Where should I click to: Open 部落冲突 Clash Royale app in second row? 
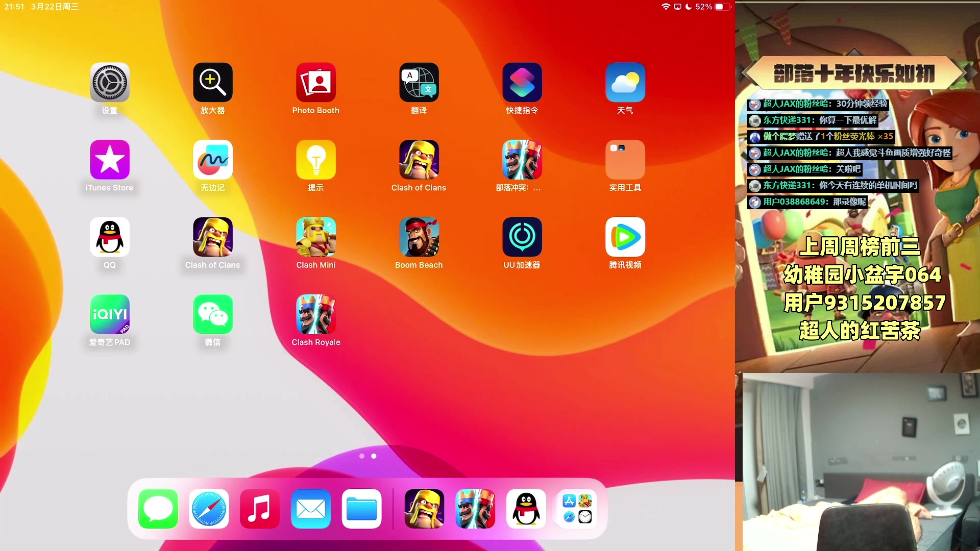522,160
